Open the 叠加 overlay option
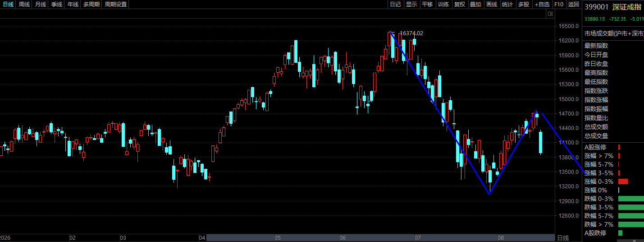 [475, 5]
